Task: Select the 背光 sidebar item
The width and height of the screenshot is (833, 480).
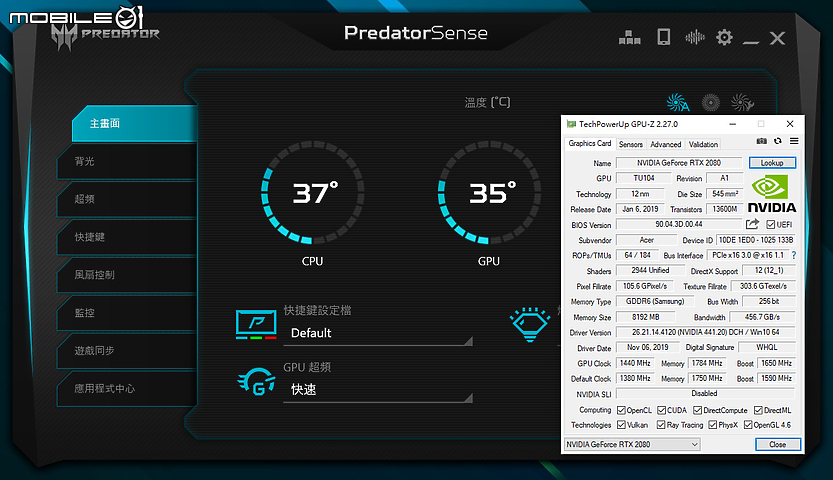Action: coord(128,161)
